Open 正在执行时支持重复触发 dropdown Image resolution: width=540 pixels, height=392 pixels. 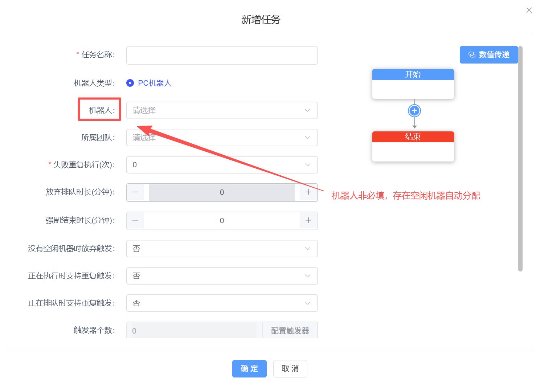pos(222,276)
